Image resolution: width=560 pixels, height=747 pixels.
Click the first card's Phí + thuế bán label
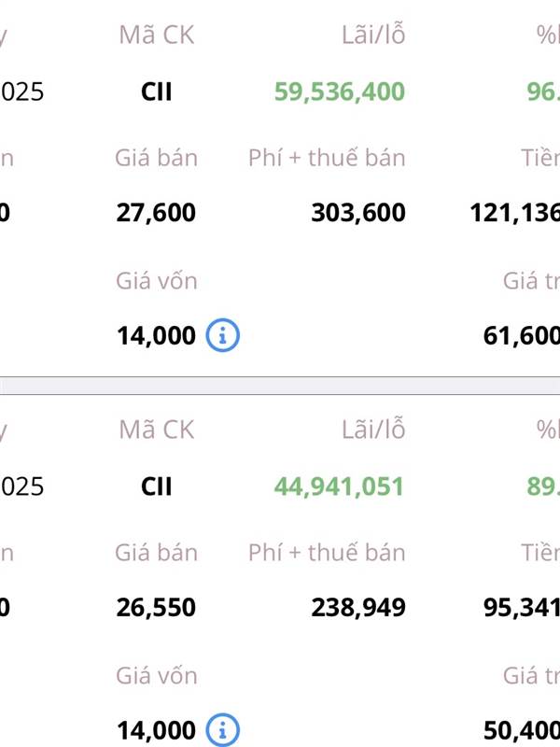(327, 158)
